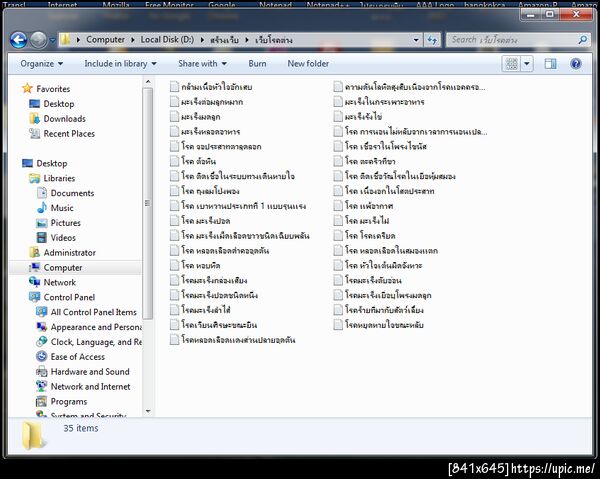Open Help with the blue question mark
Screen dimensions: 600x479
coord(576,64)
